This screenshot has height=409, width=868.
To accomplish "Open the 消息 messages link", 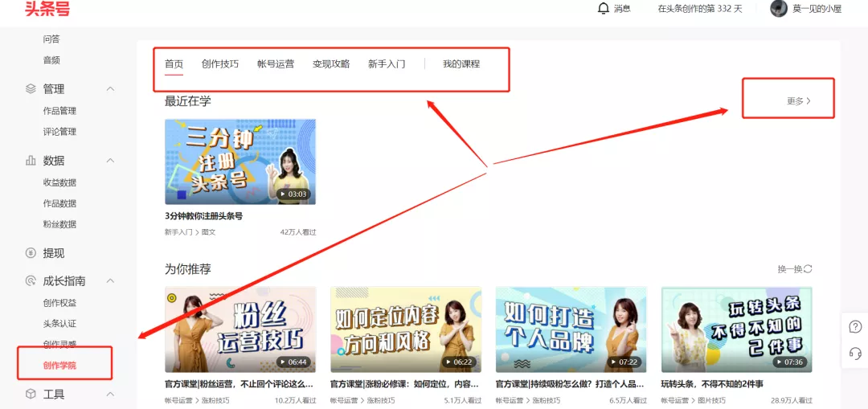I will click(622, 9).
